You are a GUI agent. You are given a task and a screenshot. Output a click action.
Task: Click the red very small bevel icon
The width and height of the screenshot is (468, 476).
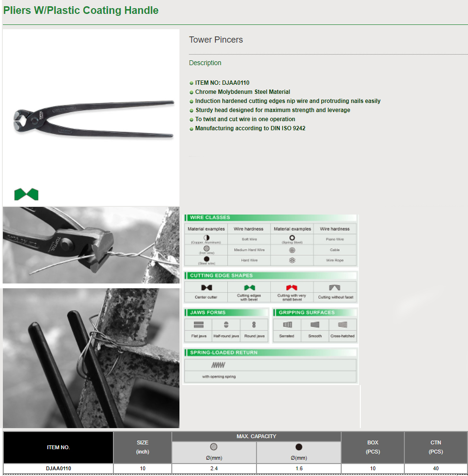tap(292, 288)
